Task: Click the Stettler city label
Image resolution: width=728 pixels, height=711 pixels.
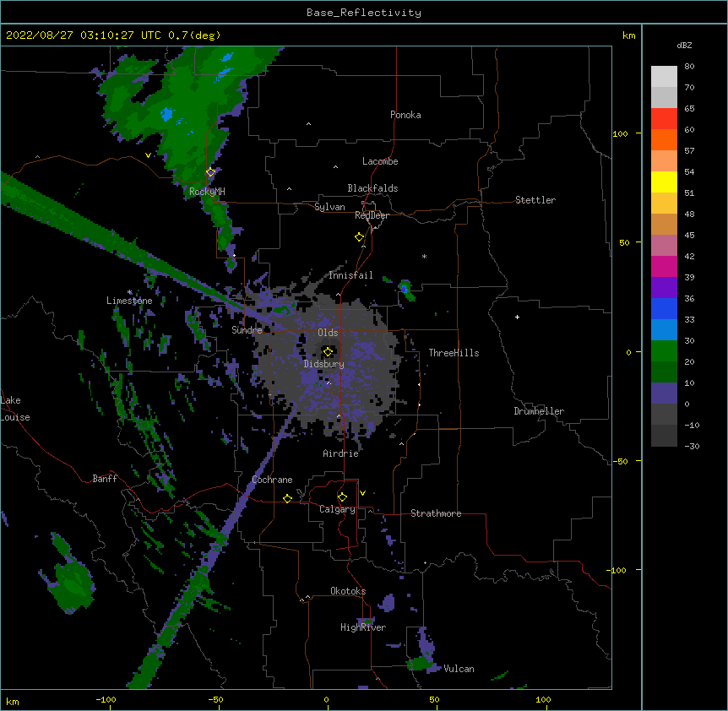Action: (x=535, y=200)
